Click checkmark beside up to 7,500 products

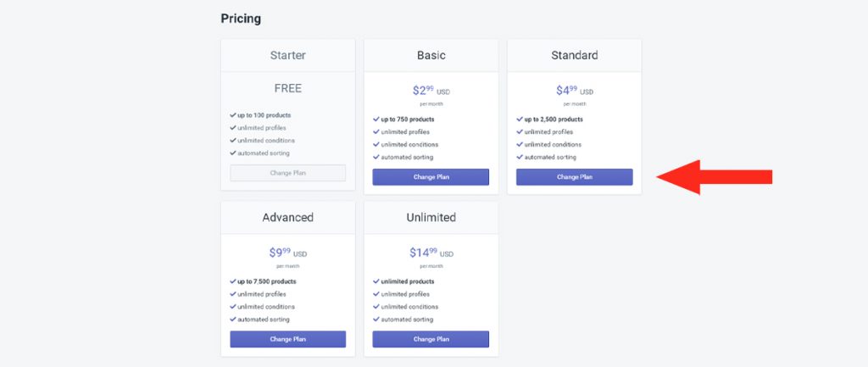point(233,281)
